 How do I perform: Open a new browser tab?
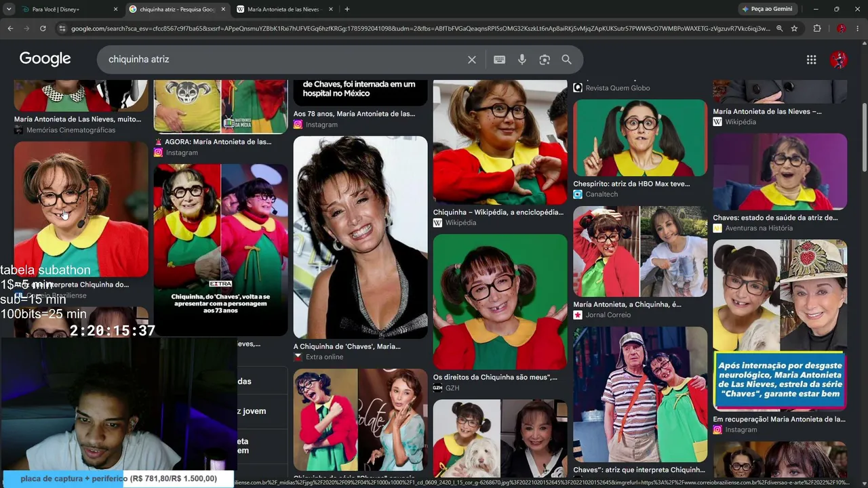point(347,9)
